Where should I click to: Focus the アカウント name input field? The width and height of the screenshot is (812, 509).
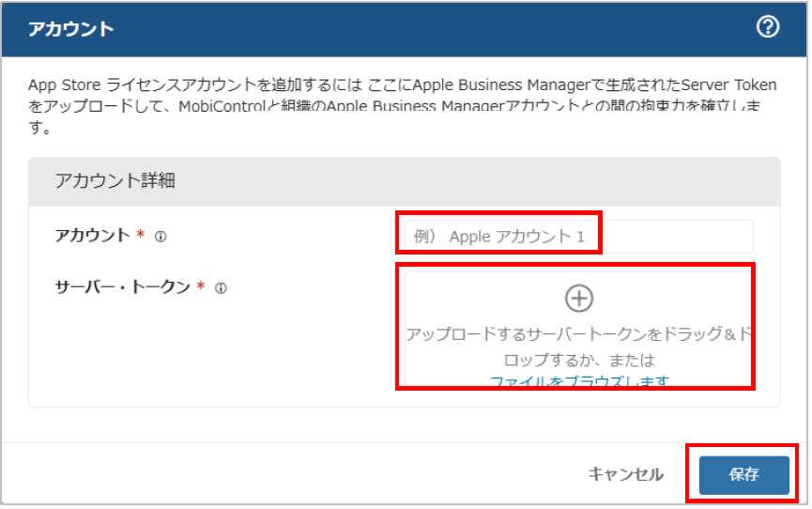578,237
